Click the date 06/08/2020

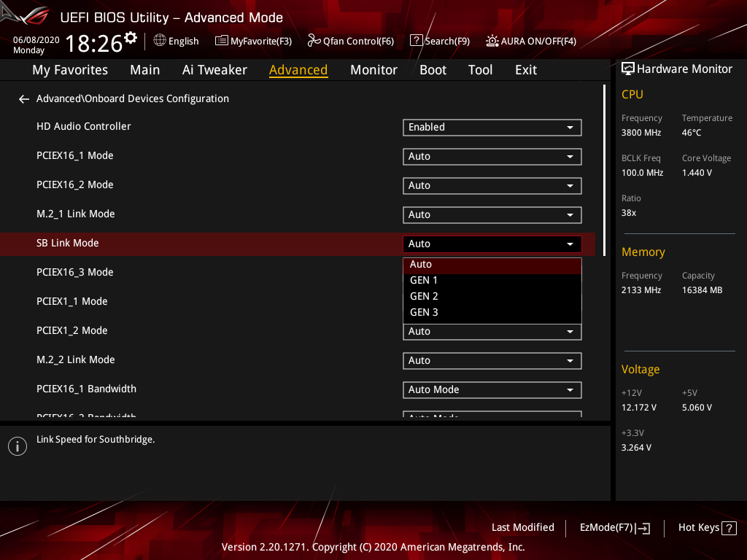pyautogui.click(x=36, y=40)
